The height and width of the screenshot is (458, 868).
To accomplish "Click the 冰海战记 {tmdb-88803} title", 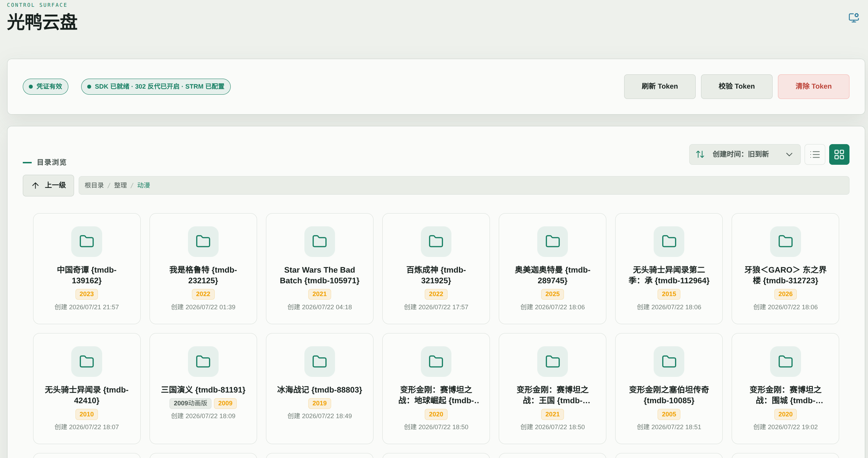I will tap(320, 390).
